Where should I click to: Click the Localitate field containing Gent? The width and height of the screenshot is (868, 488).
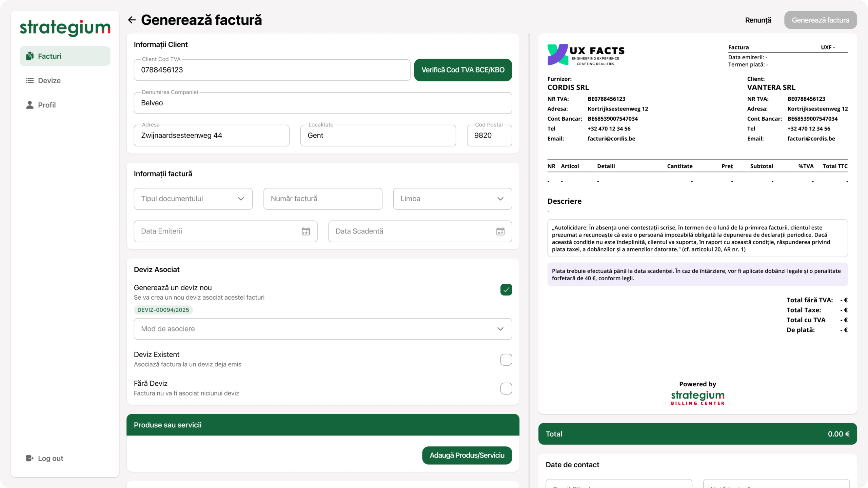point(378,136)
